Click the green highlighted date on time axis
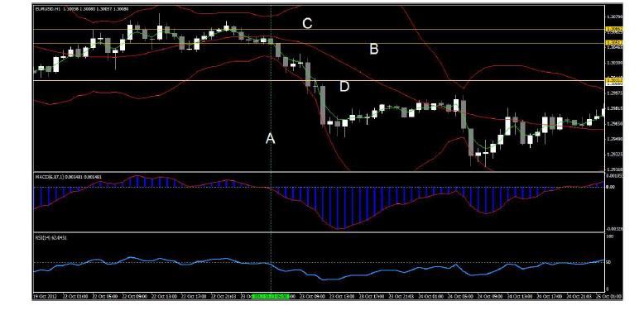 [x=271, y=296]
